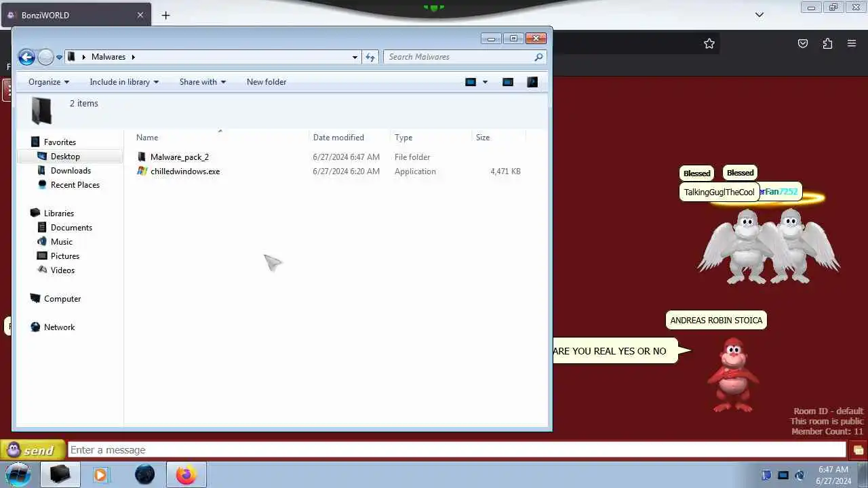Open the Windows Start button
This screenshot has width=868, height=488.
pyautogui.click(x=18, y=474)
